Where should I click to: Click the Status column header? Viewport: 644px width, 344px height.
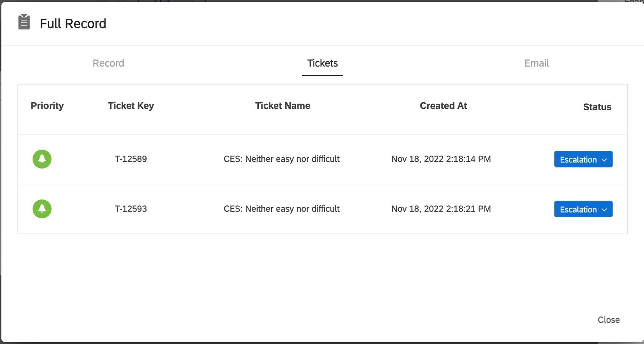[597, 107]
